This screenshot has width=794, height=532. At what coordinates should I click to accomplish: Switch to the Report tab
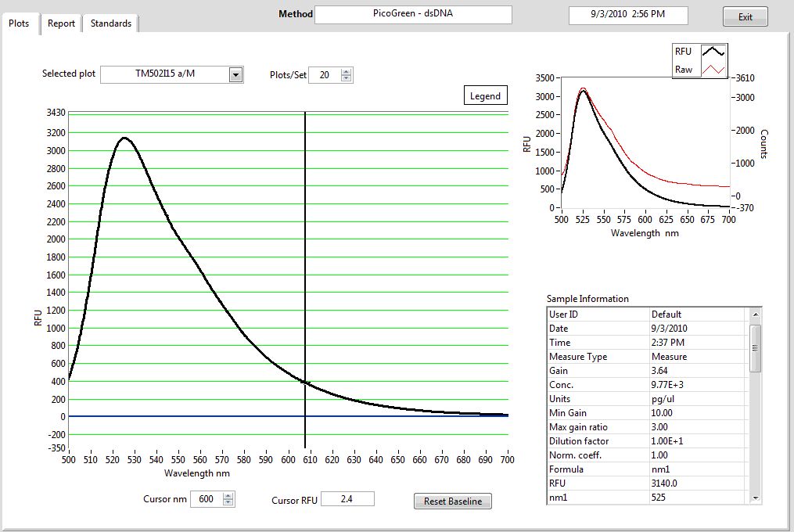click(x=61, y=23)
